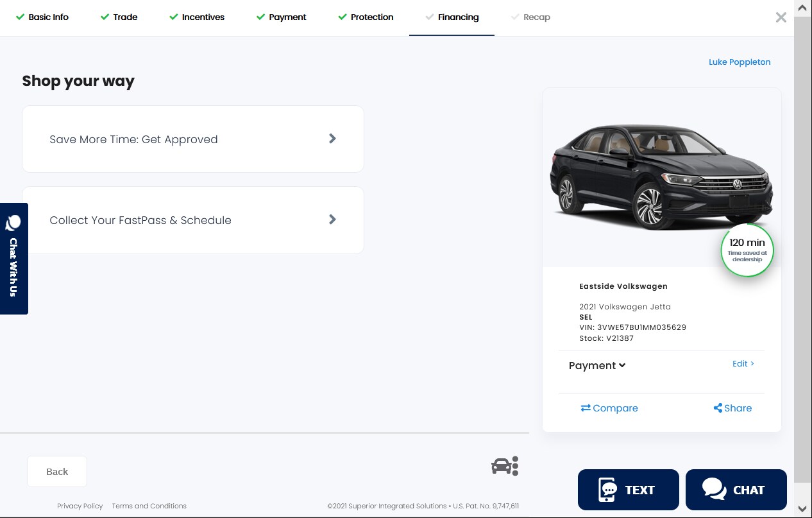
Task: Select the 2021 Volkswagen Jetta title text
Action: 625,307
